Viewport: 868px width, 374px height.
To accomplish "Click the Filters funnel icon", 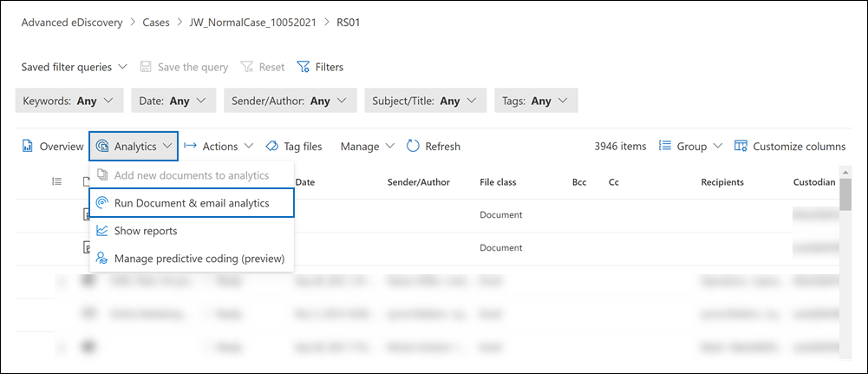I will (x=303, y=67).
